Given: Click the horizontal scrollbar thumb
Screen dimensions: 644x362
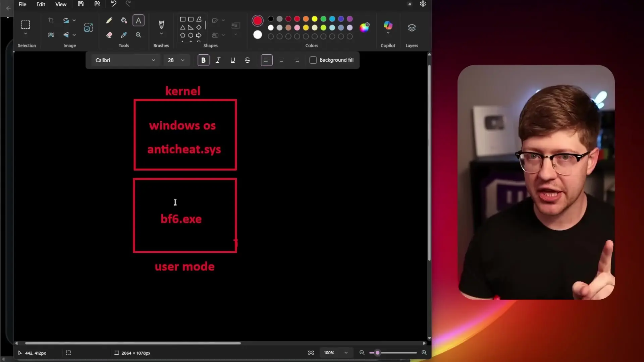Looking at the screenshot, I should 133,343.
